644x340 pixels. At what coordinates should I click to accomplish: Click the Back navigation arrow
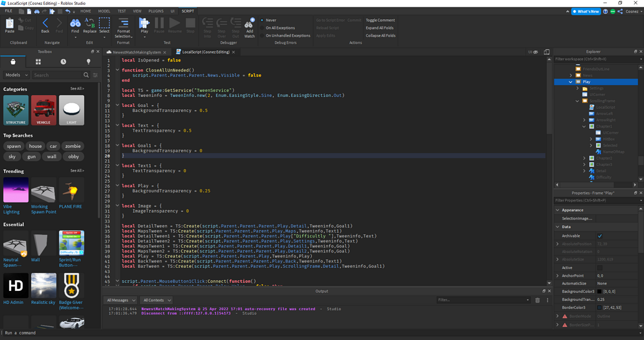[45, 24]
